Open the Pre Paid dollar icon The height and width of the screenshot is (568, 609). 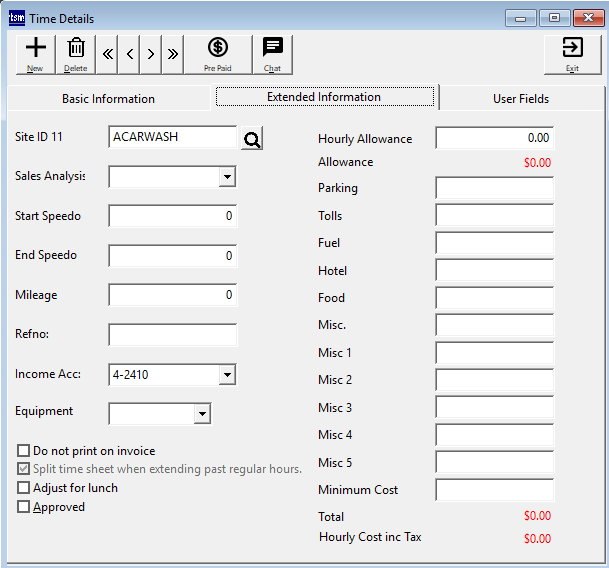pyautogui.click(x=217, y=53)
